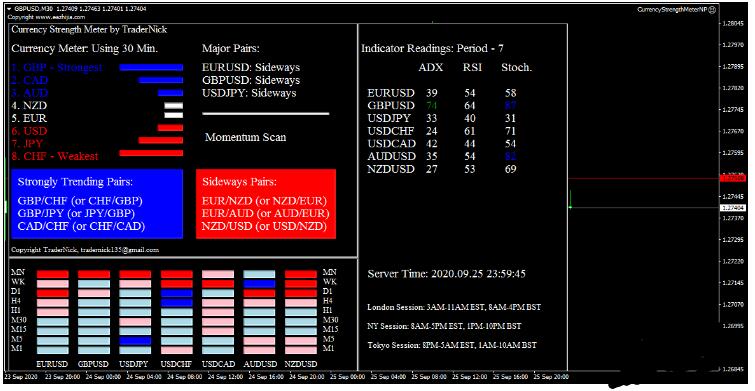Viewport: 755px width, 391px height.
Task: Click the USDCHF H4 blue cell
Action: 176,303
